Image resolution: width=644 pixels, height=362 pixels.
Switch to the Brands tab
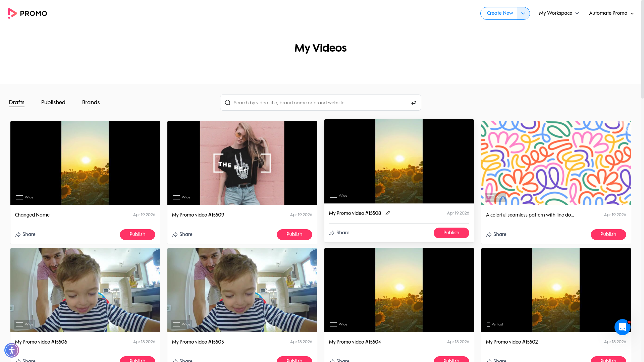point(91,103)
